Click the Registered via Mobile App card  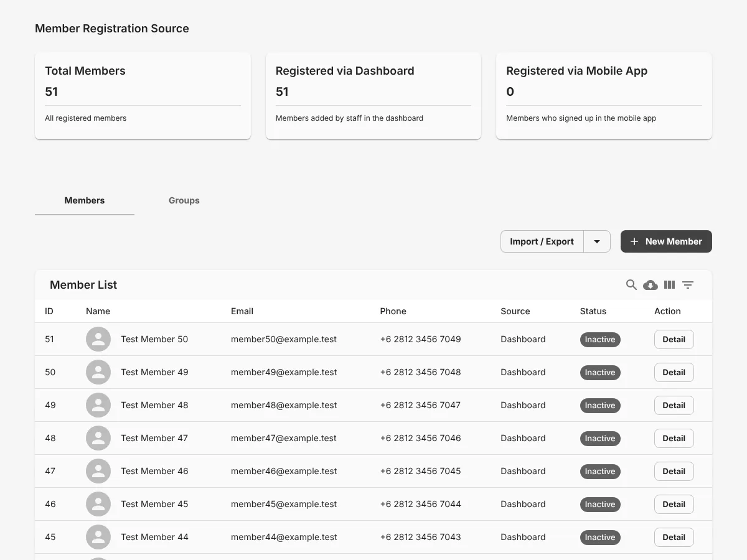click(604, 96)
